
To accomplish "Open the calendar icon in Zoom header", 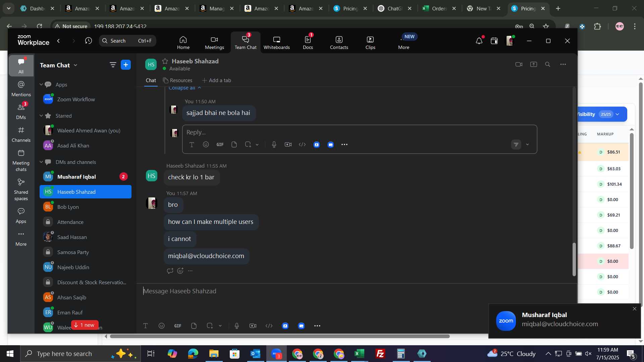I will click(x=494, y=41).
